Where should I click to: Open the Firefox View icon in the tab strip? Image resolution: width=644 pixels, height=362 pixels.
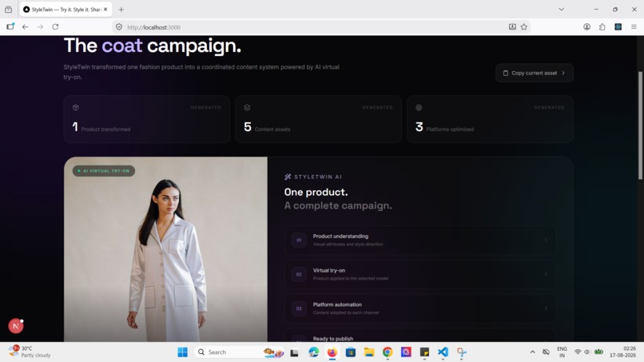[x=8, y=10]
